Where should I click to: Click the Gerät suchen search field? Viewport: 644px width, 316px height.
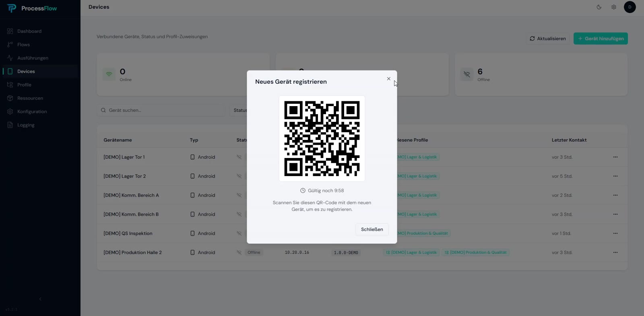tap(161, 110)
